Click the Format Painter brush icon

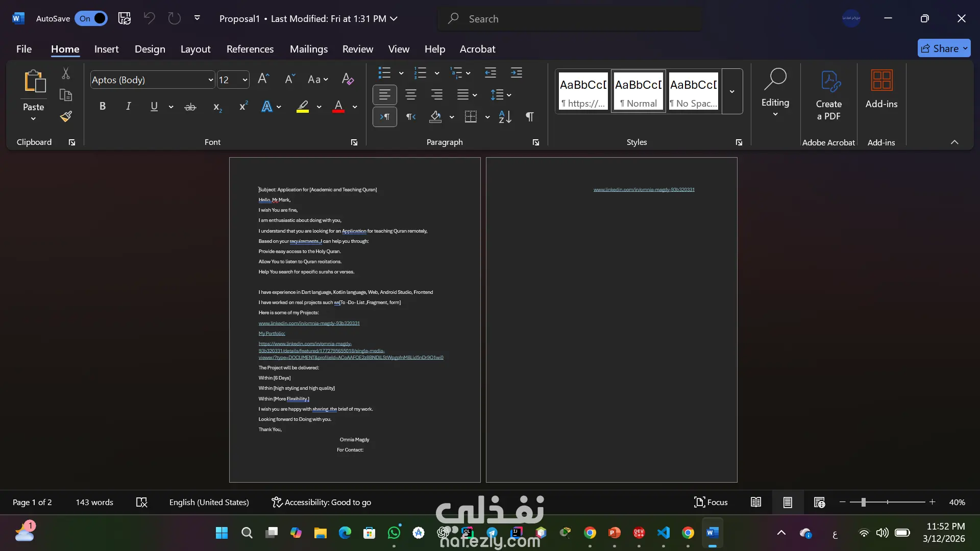point(66,117)
